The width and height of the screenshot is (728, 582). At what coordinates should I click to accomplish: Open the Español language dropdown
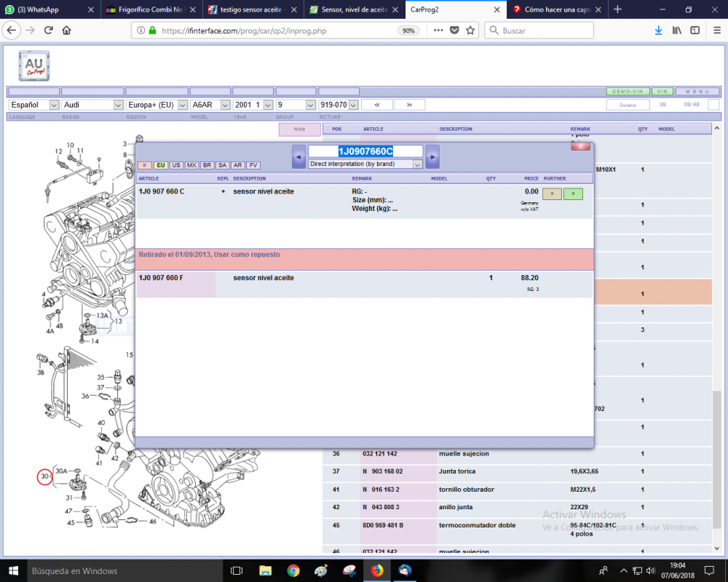pos(34,105)
